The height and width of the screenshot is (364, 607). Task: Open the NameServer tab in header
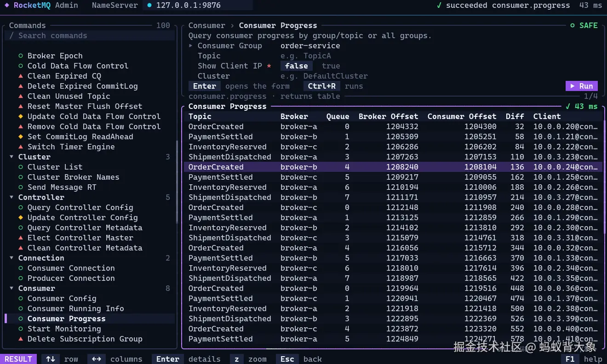pyautogui.click(x=115, y=6)
